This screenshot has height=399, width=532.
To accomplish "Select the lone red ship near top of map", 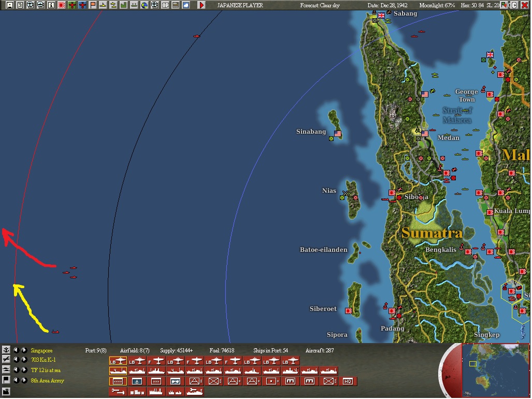I will click(196, 36).
